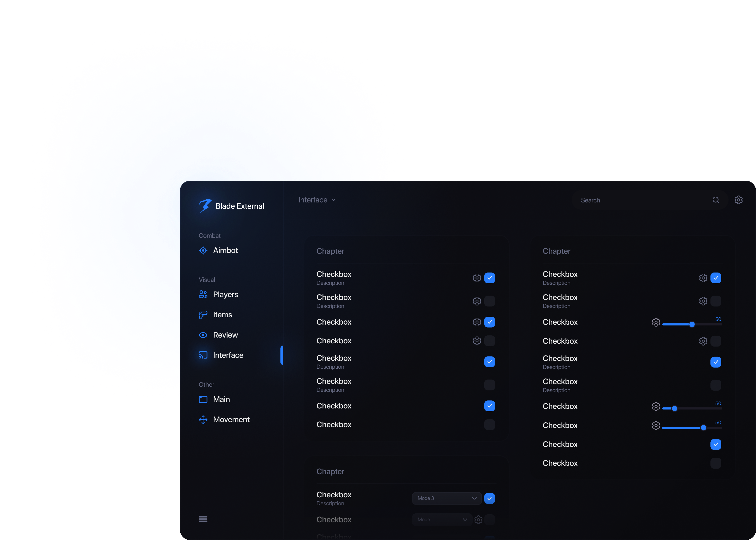Click the Blade External logo

(x=205, y=206)
